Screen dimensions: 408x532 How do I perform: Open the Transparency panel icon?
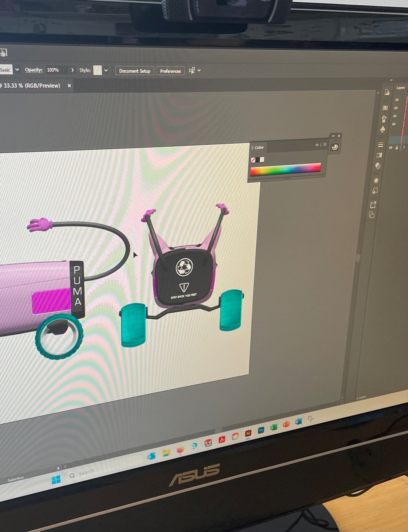point(378,166)
